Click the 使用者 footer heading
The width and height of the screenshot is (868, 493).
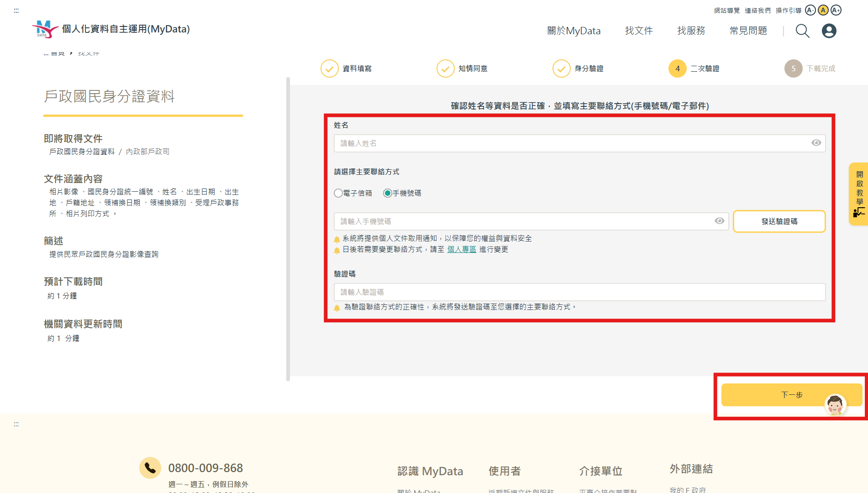tap(505, 471)
